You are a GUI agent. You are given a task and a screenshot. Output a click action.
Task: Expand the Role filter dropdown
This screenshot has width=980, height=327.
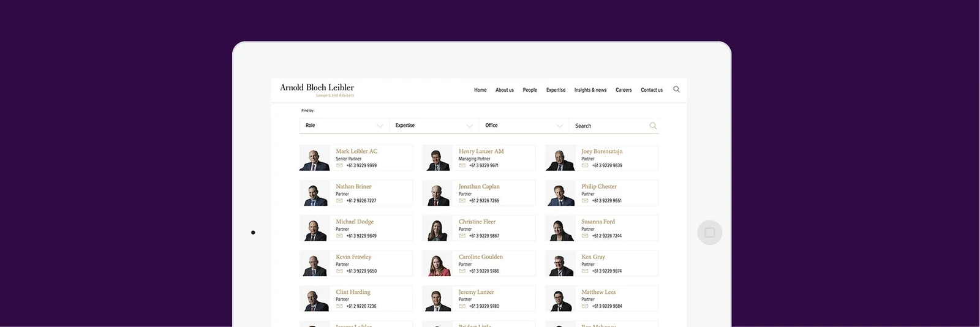[x=344, y=126]
